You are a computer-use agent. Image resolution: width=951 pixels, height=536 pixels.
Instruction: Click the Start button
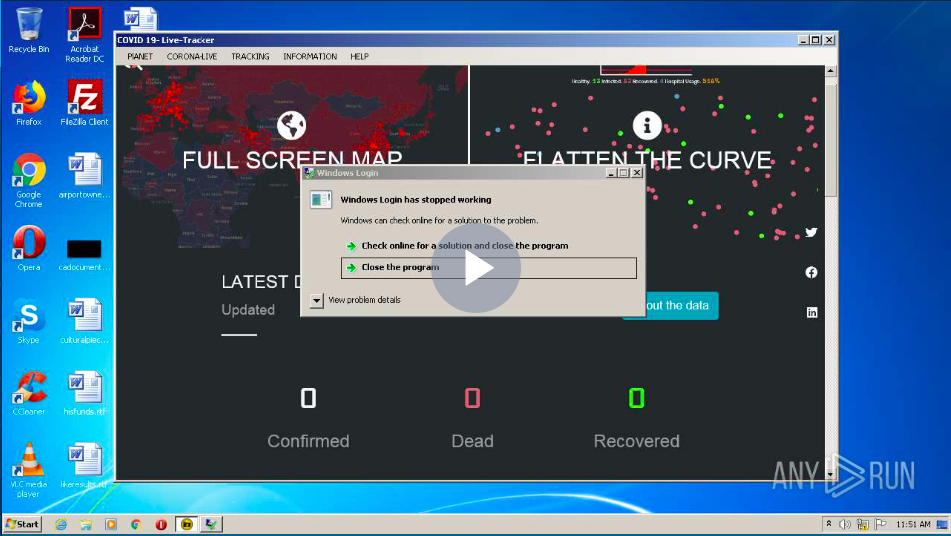click(x=22, y=524)
